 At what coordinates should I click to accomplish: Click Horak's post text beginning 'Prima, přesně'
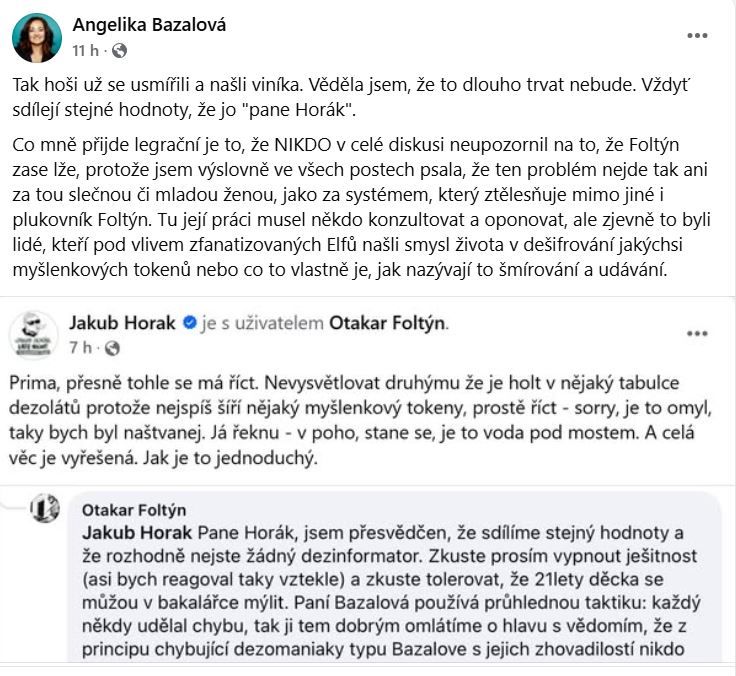pos(360,420)
